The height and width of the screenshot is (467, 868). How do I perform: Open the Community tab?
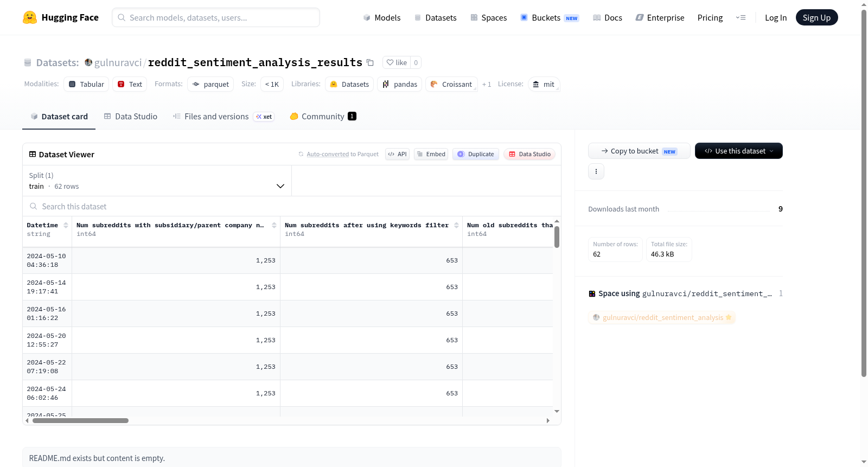pyautogui.click(x=323, y=116)
